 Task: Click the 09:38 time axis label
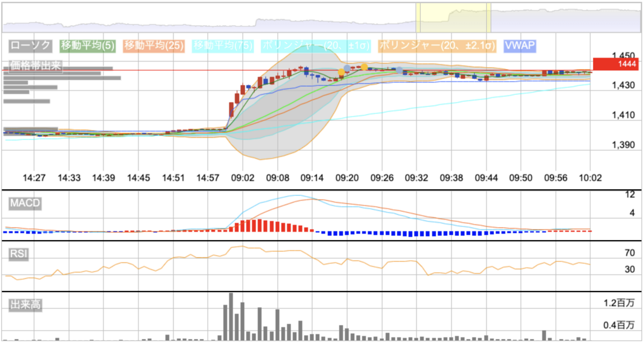[451, 178]
